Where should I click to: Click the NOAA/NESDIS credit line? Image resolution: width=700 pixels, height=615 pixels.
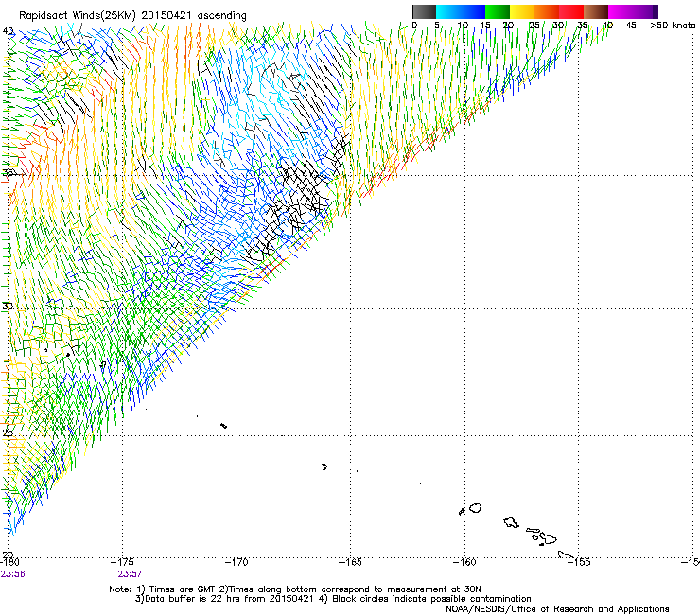coord(557,609)
